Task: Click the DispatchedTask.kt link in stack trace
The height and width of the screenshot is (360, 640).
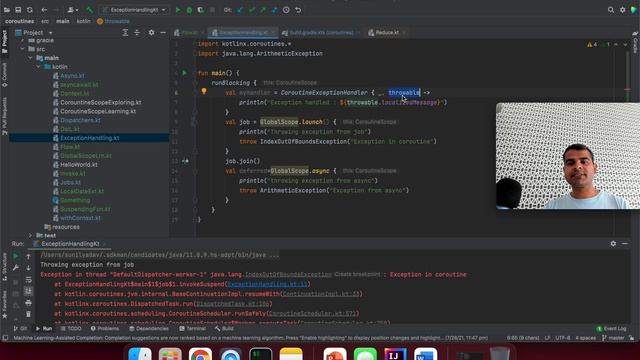Action: pos(233,304)
